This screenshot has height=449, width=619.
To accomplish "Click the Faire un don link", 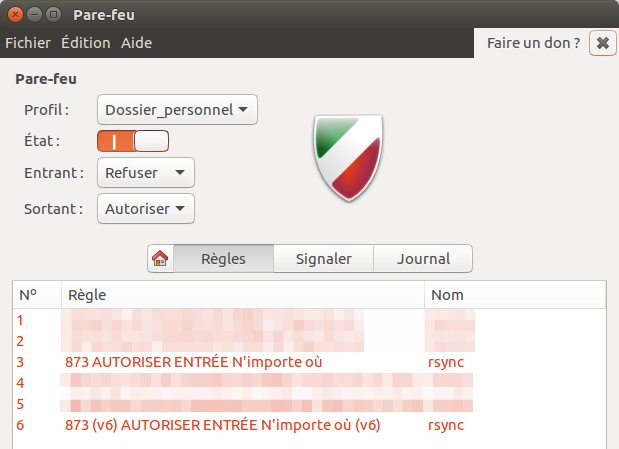I will pos(533,43).
